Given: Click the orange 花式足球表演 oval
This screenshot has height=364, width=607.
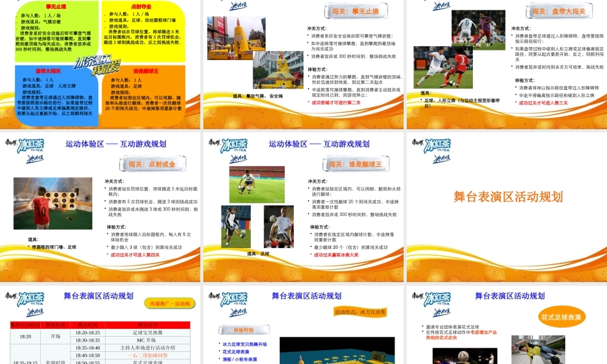Looking at the screenshot, I should point(561,317).
